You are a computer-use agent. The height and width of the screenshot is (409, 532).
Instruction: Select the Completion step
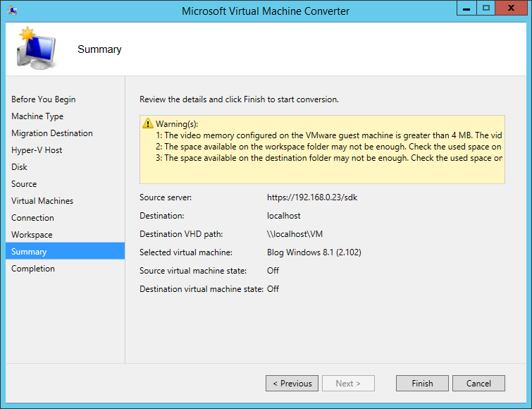pos(33,269)
